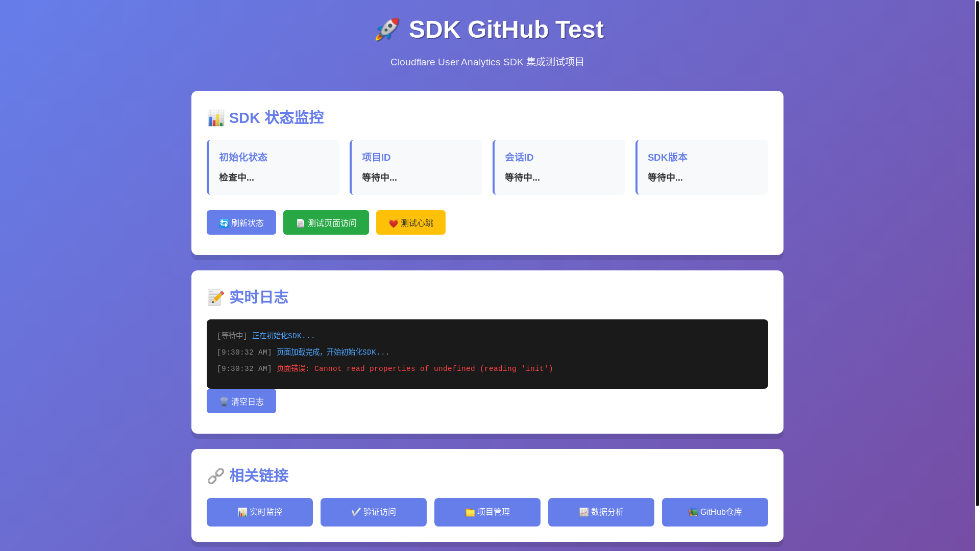This screenshot has height=551, width=980.
Task: Visit the GitHub仓库 link
Action: pyautogui.click(x=715, y=512)
